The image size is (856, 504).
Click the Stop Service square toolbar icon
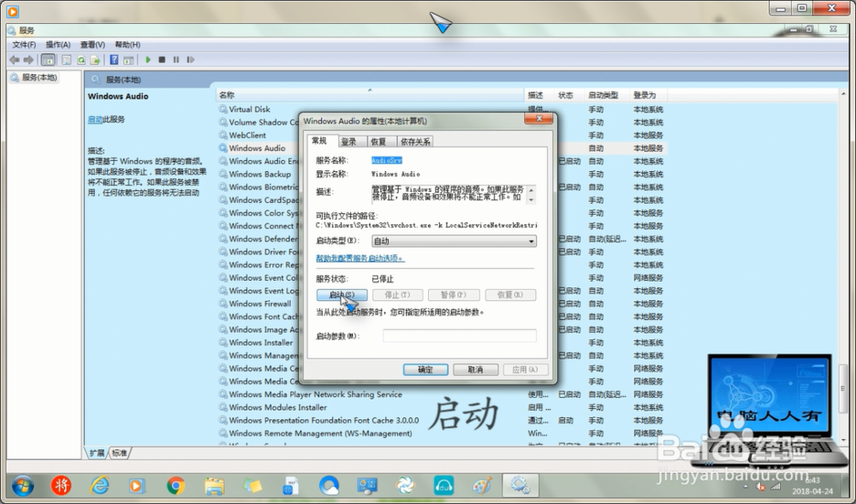162,60
